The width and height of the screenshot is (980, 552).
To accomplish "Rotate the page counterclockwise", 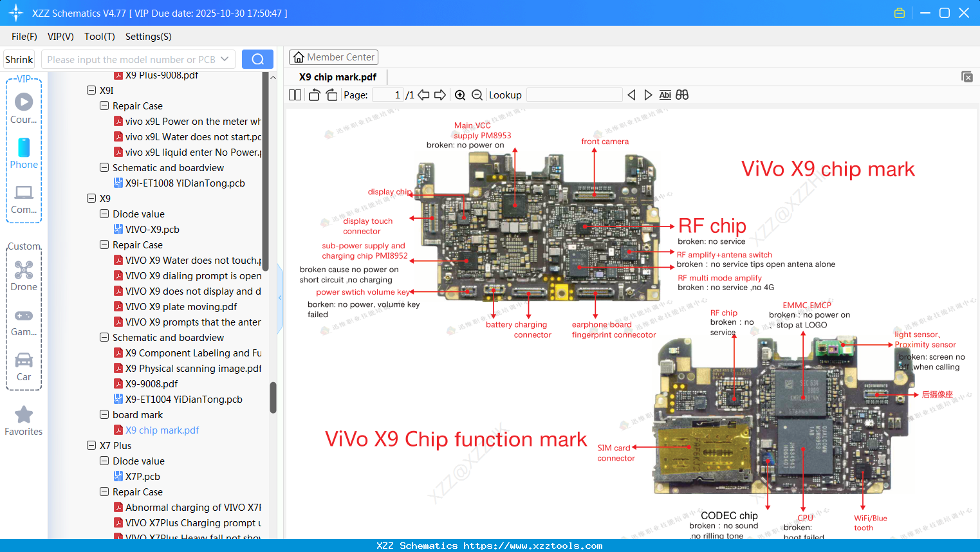I will 313,95.
